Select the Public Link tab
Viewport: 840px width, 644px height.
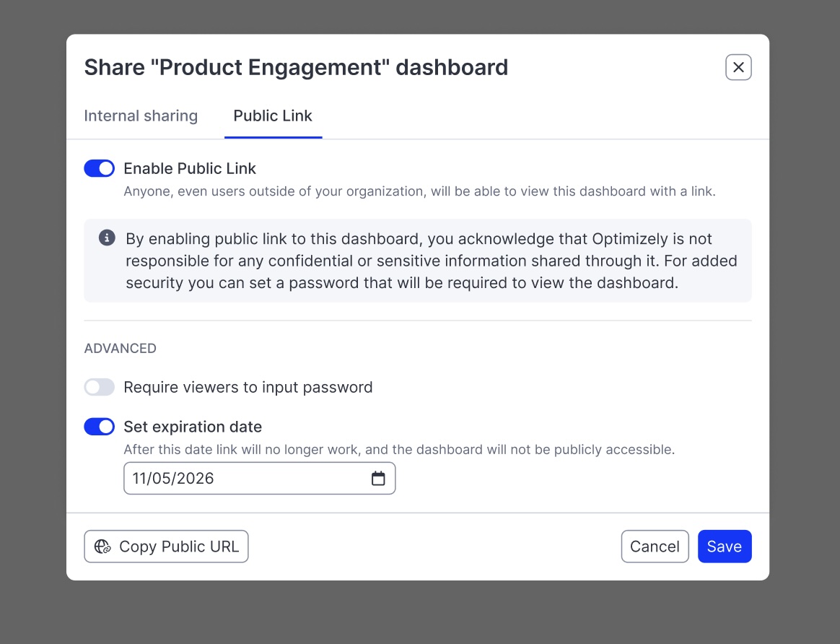click(x=273, y=116)
